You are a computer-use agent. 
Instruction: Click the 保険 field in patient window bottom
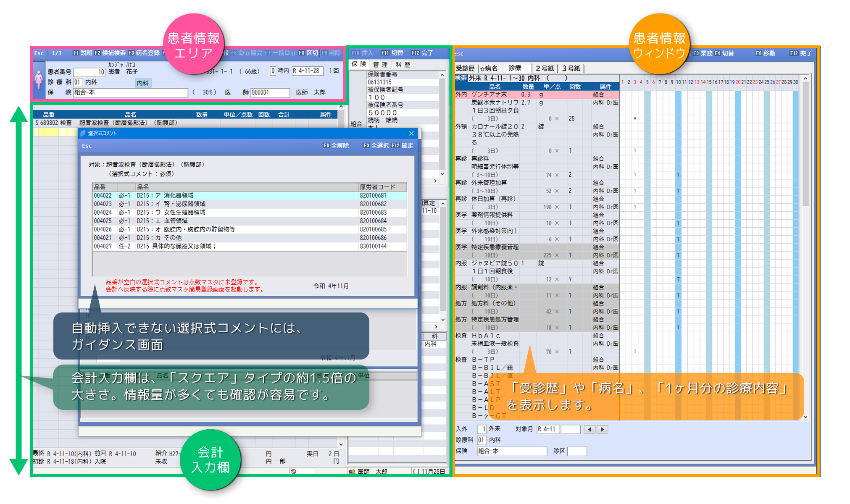[x=512, y=451]
